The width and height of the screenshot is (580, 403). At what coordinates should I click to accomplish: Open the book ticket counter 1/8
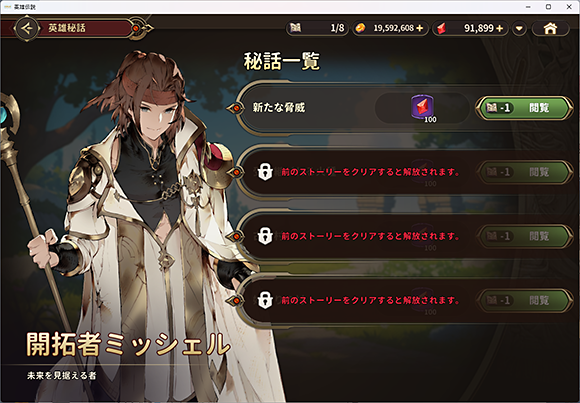pos(317,28)
